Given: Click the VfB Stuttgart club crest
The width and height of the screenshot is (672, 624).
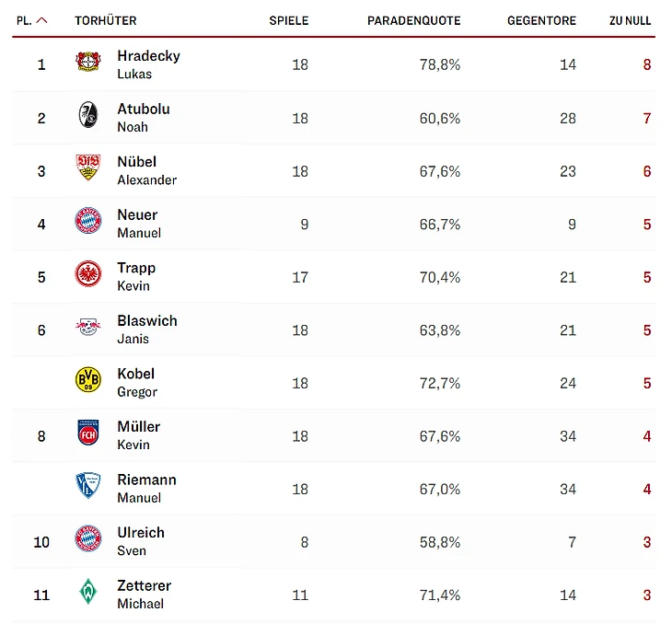Looking at the screenshot, I should (x=88, y=169).
